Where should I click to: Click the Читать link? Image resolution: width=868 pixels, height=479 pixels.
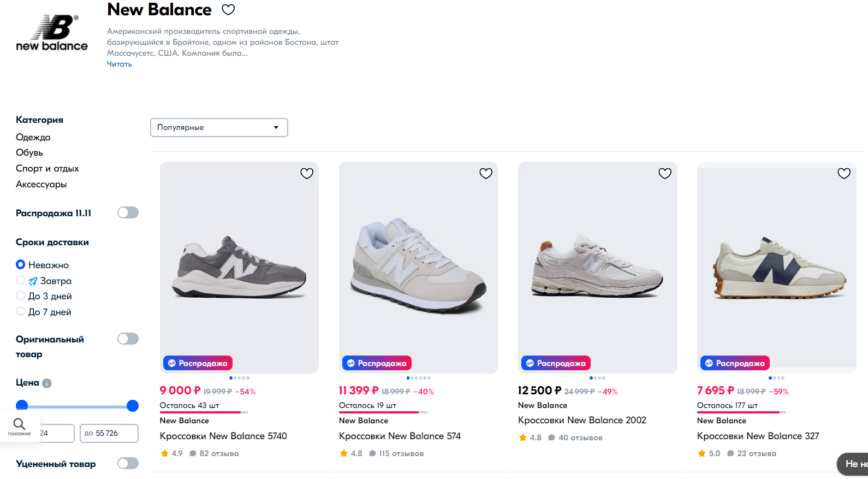coord(120,64)
